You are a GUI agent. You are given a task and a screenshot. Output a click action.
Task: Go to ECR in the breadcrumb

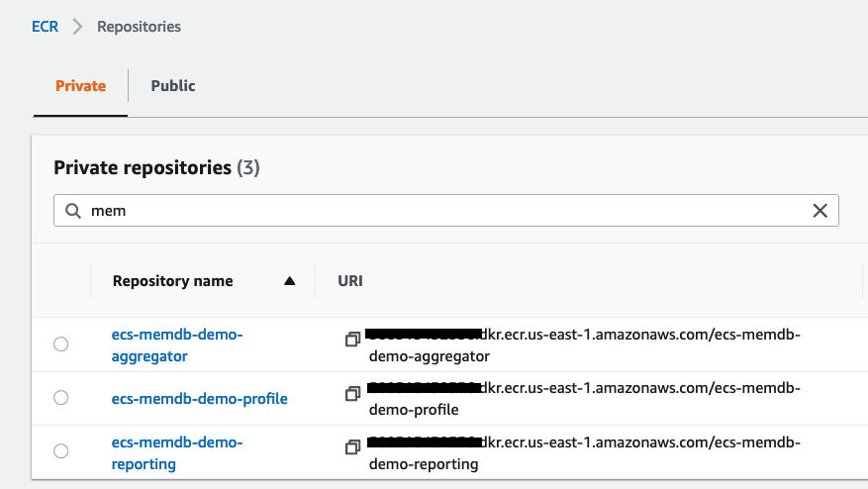[x=45, y=27]
